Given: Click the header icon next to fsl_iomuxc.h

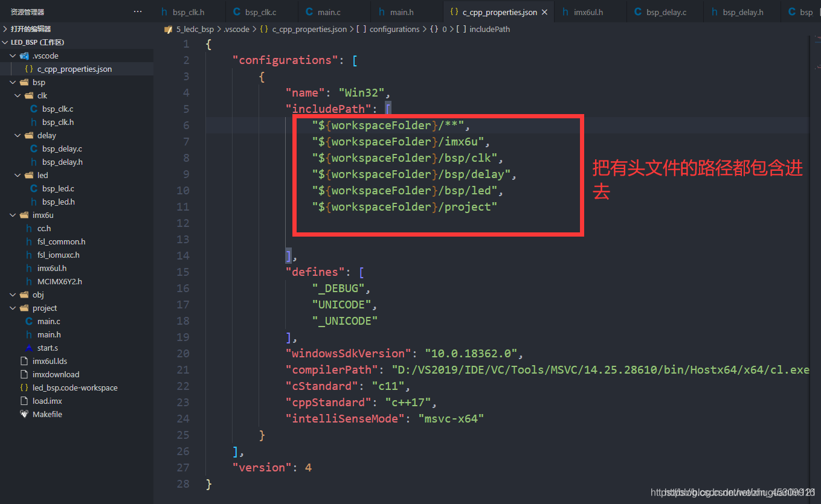Looking at the screenshot, I should [x=29, y=255].
